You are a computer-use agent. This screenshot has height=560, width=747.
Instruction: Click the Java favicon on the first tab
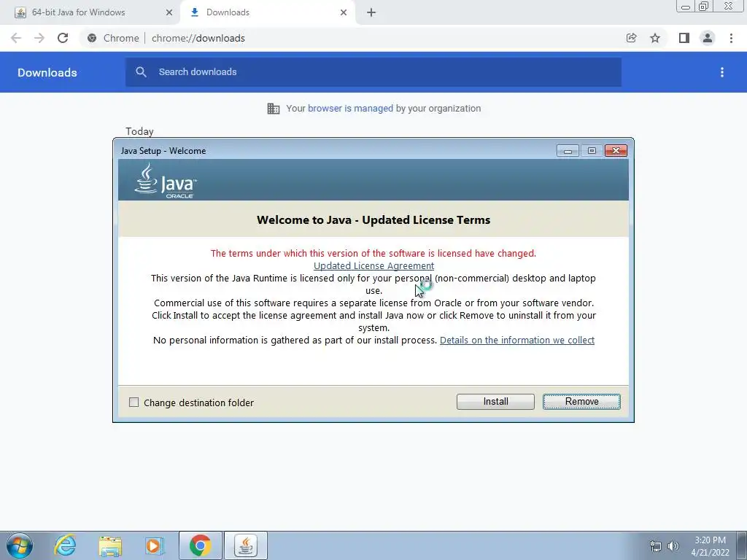coord(20,13)
